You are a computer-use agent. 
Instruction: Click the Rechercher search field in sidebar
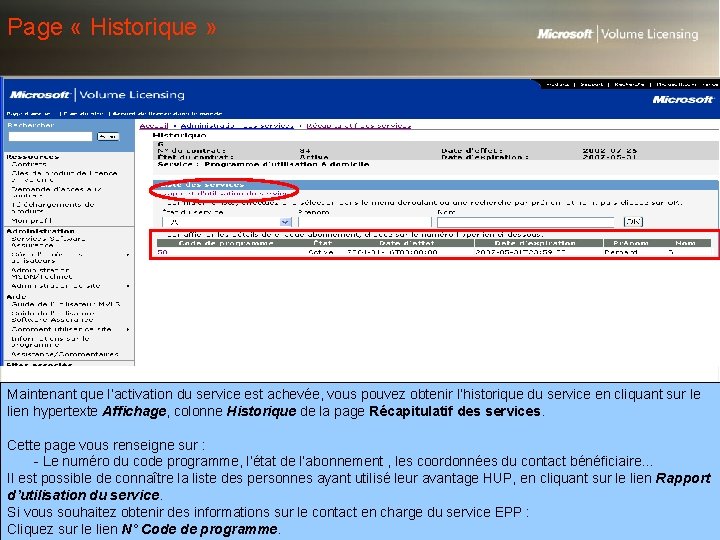point(50,136)
